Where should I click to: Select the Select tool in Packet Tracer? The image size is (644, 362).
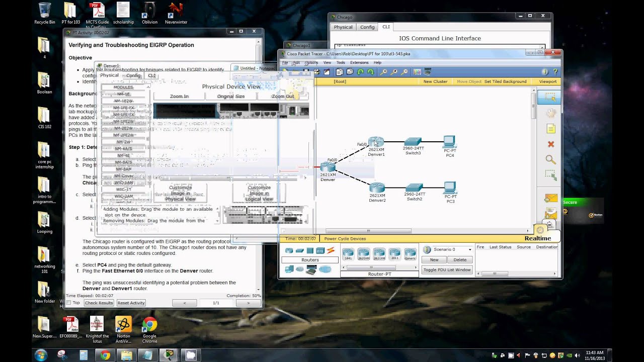[550, 97]
